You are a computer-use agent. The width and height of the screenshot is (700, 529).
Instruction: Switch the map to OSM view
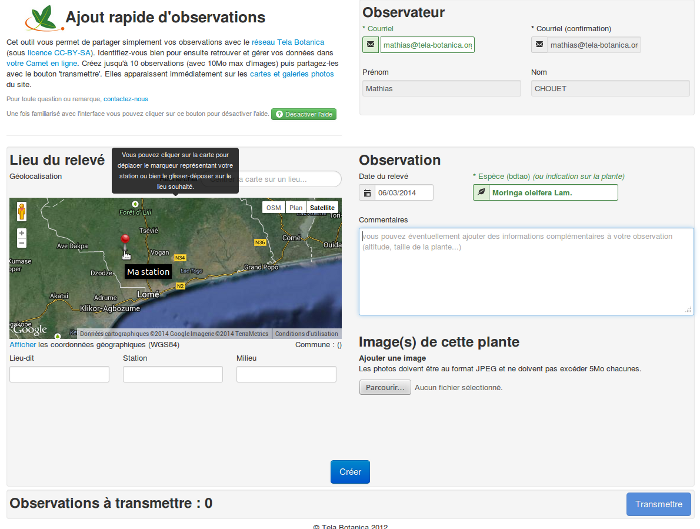click(274, 208)
